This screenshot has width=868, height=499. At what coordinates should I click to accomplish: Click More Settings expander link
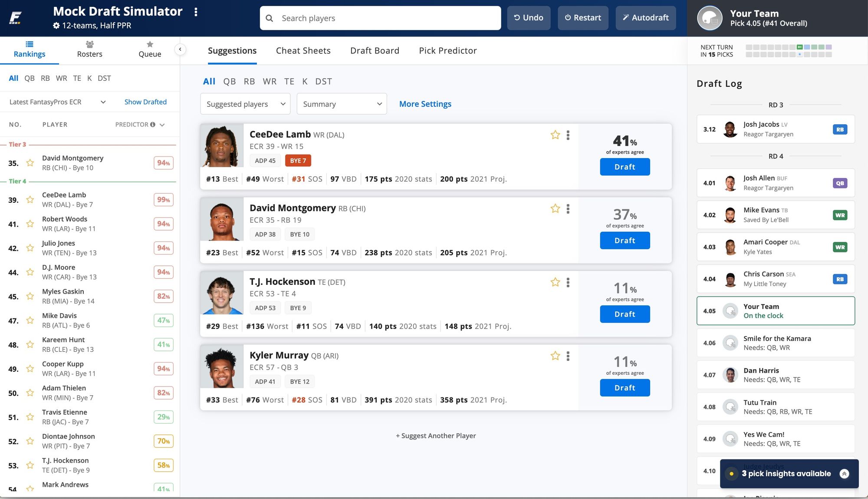(425, 104)
